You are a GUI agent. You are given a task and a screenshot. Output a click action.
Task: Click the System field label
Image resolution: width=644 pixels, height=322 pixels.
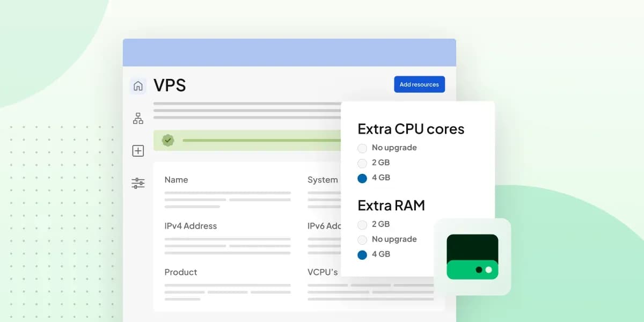pyautogui.click(x=323, y=180)
